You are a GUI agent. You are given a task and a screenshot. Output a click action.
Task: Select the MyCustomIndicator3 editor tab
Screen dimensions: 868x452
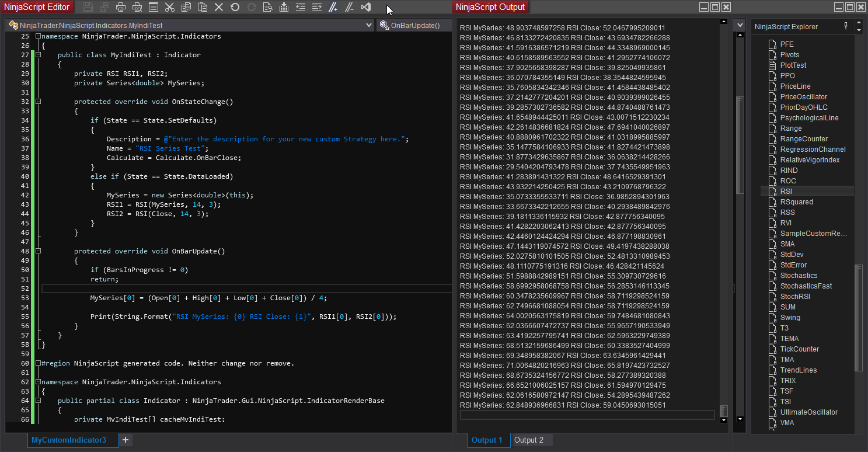point(69,440)
